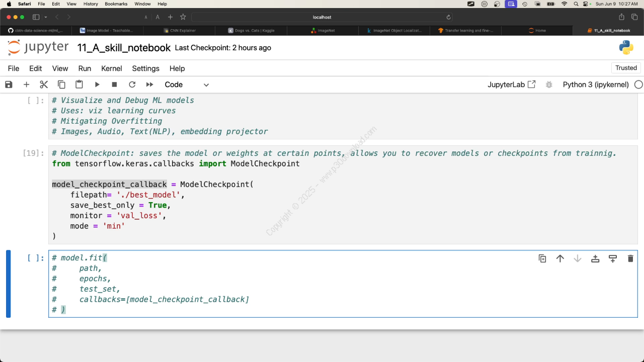Open the Bookmarks menu in macOS menu bar

[116, 4]
